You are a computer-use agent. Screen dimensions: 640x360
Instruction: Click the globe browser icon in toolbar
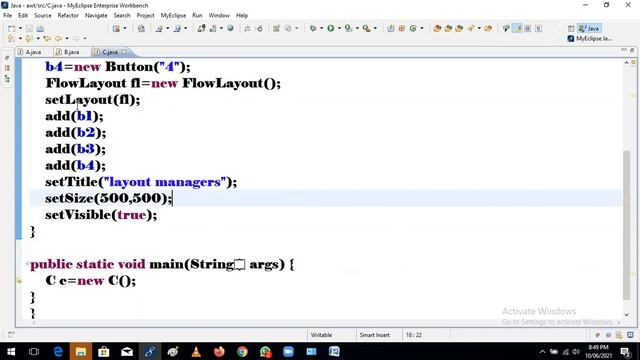coord(230,28)
